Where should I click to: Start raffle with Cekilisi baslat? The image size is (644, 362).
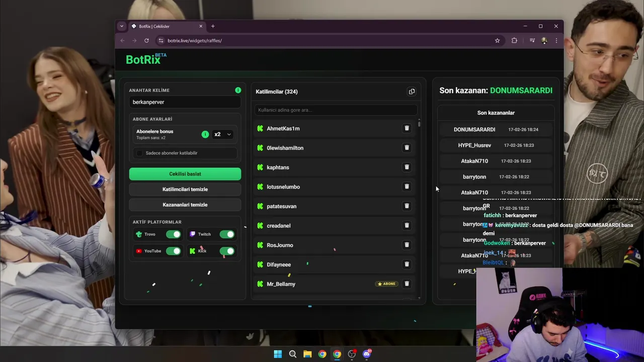(x=185, y=174)
